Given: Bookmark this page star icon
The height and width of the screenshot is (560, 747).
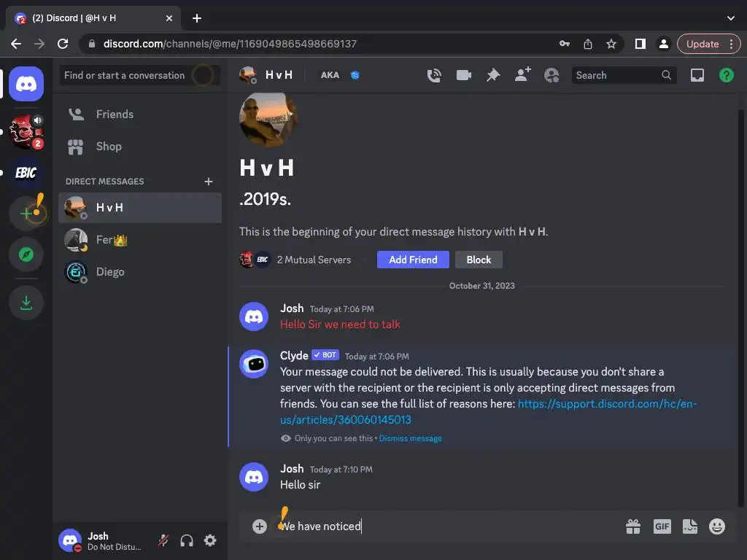Looking at the screenshot, I should pyautogui.click(x=611, y=44).
